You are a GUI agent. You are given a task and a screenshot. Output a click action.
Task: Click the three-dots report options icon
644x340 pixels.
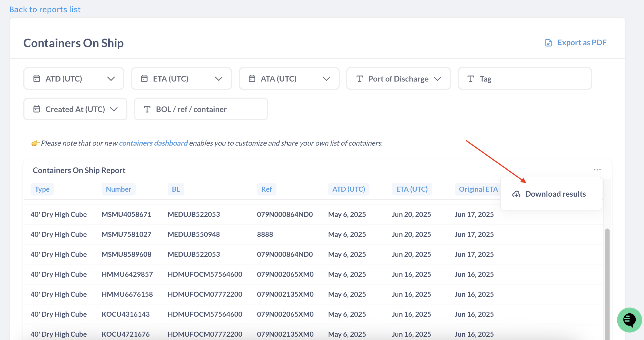click(x=597, y=170)
